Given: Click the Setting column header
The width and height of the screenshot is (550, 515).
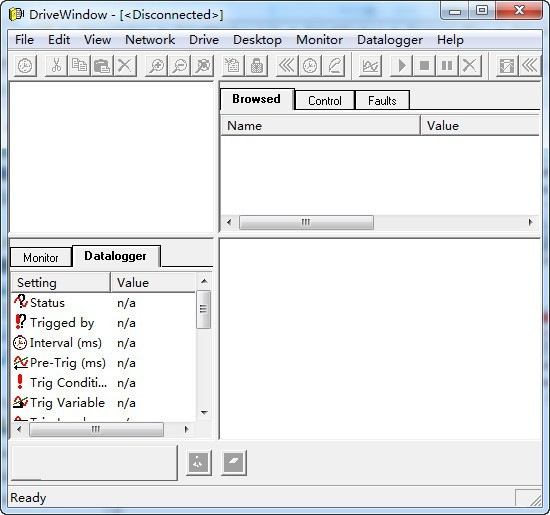Looking at the screenshot, I should coord(61,282).
